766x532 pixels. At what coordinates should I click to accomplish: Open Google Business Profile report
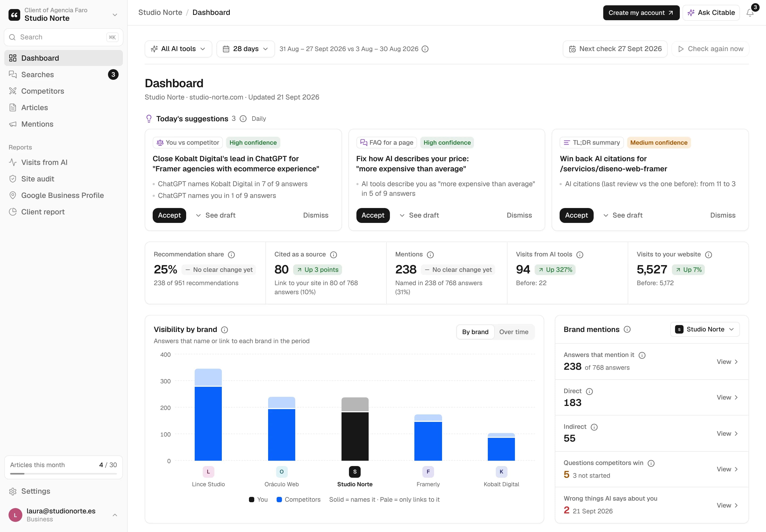click(x=63, y=195)
